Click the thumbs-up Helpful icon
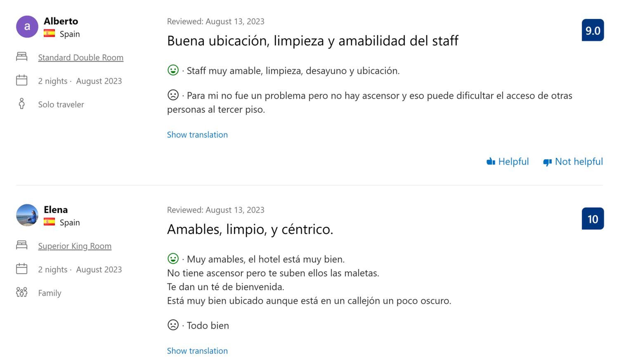The image size is (619, 364). tap(490, 161)
